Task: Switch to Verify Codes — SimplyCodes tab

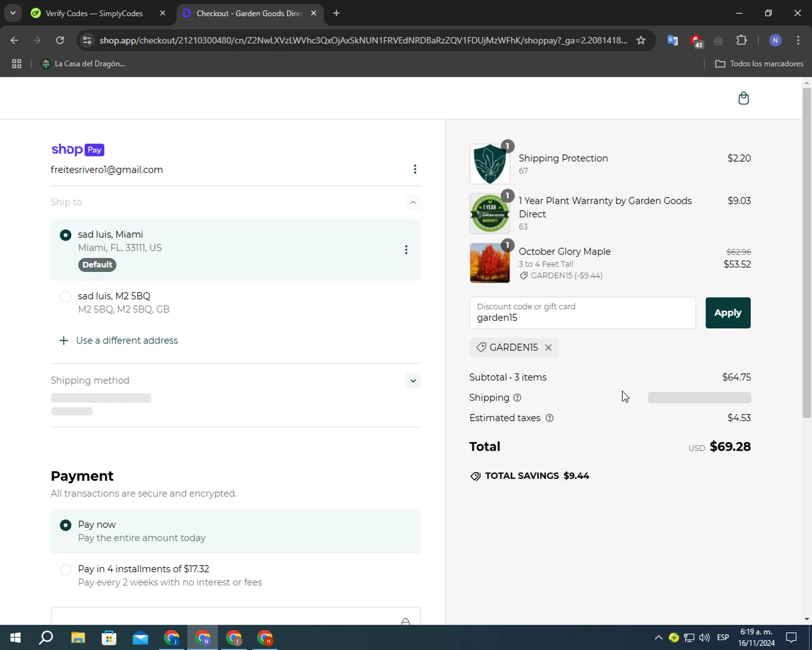Action: (94, 13)
